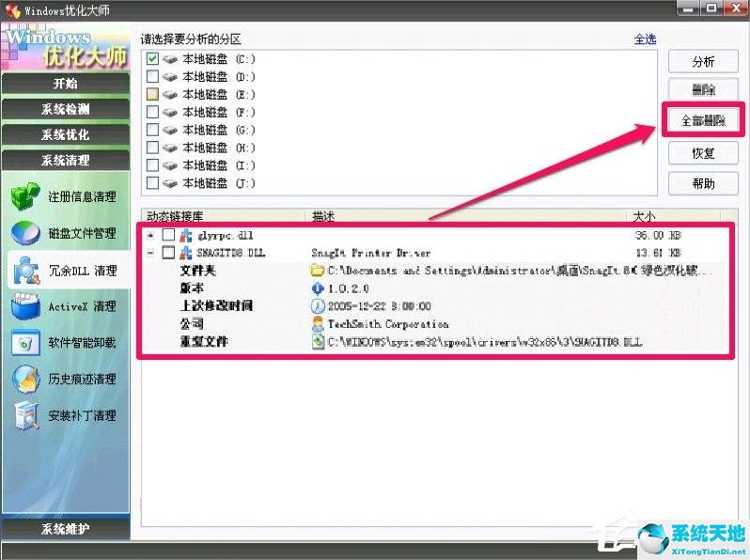Expand the glyrpc.dll entry
This screenshot has width=750, height=560.
click(x=150, y=235)
